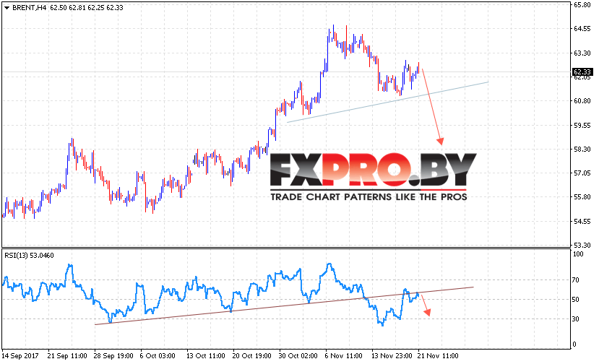
Task: Click the RSI level 0 label
Action: 575,344
